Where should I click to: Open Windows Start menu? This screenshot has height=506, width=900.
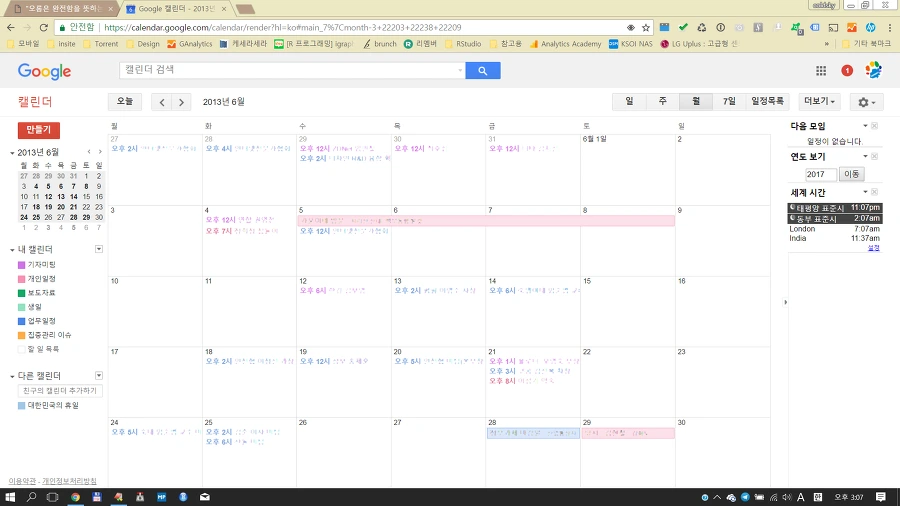[x=10, y=497]
